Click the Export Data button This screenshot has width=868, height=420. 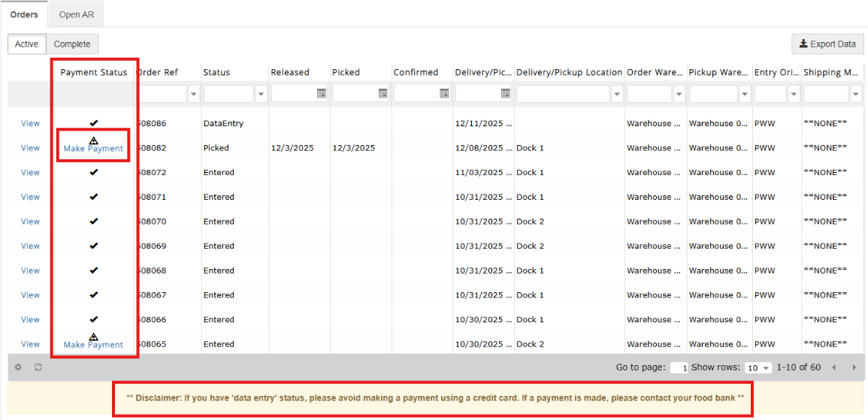827,44
